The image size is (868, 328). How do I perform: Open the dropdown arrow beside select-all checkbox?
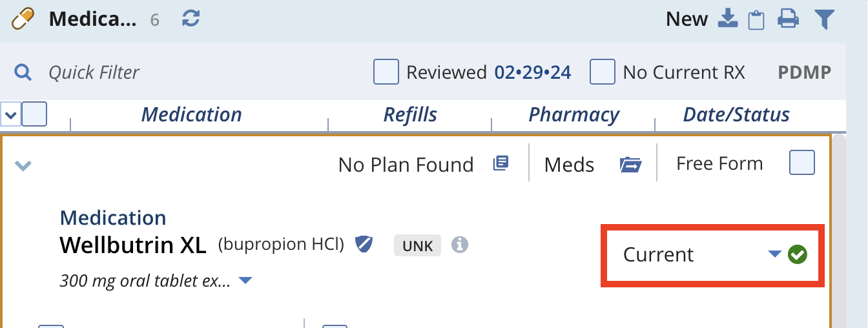11,115
